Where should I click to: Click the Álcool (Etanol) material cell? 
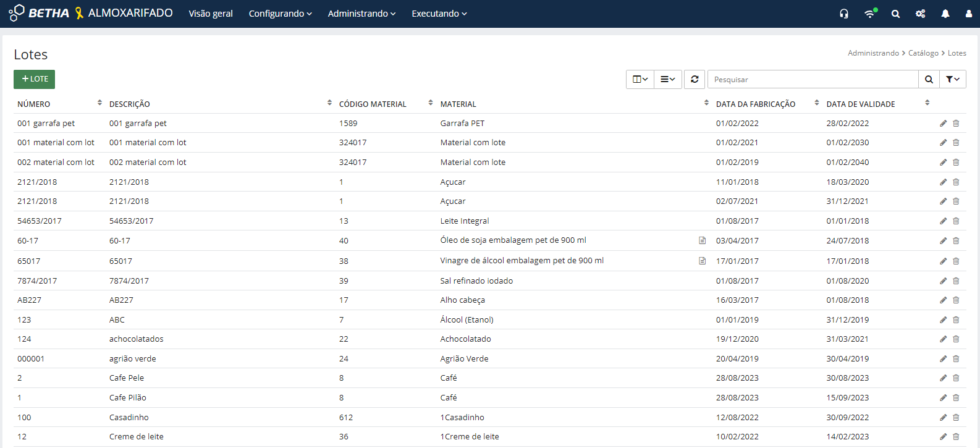click(x=467, y=320)
